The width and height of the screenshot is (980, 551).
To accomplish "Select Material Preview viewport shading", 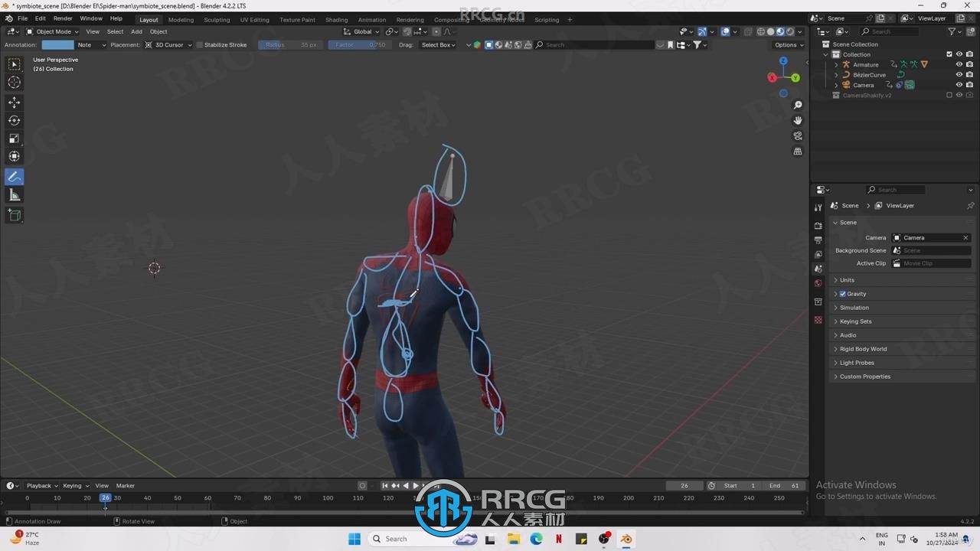I will click(x=780, y=31).
